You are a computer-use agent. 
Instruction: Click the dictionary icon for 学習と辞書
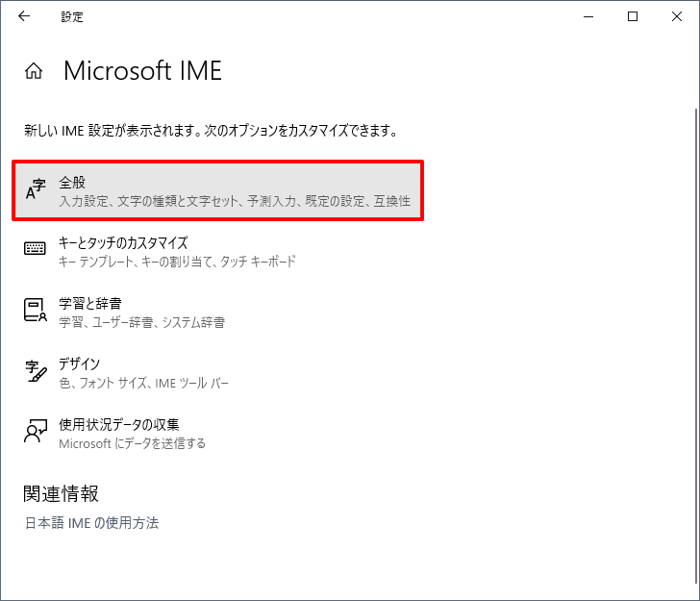36,310
